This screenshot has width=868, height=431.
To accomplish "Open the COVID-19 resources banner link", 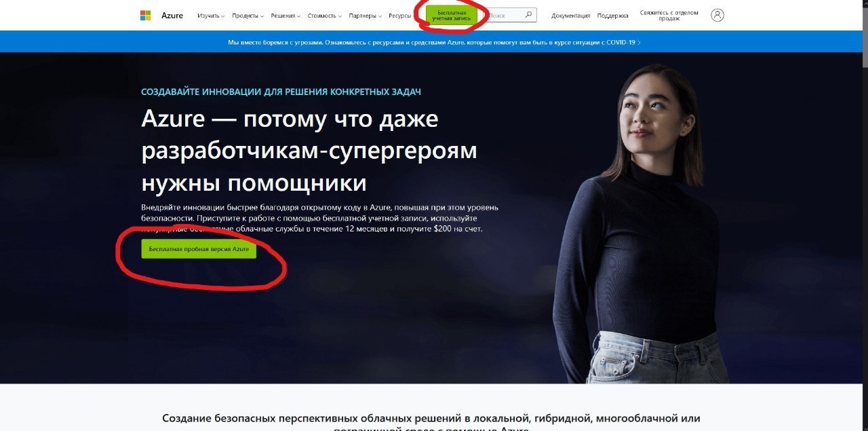I will [x=434, y=42].
